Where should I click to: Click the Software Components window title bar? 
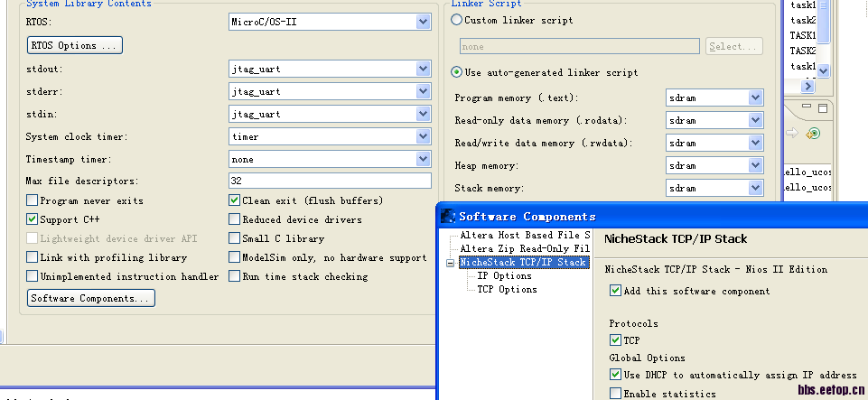[652, 217]
